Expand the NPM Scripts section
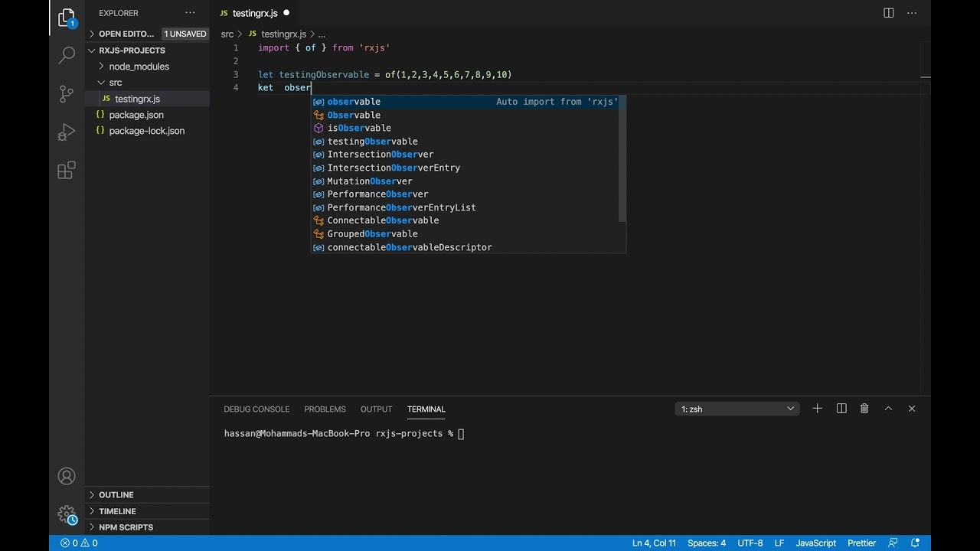 [x=147, y=527]
